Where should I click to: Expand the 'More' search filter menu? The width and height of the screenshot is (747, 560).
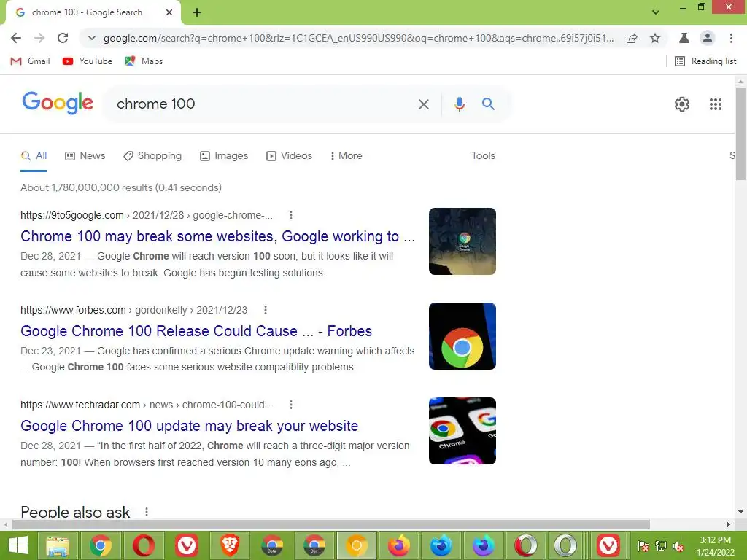point(346,156)
